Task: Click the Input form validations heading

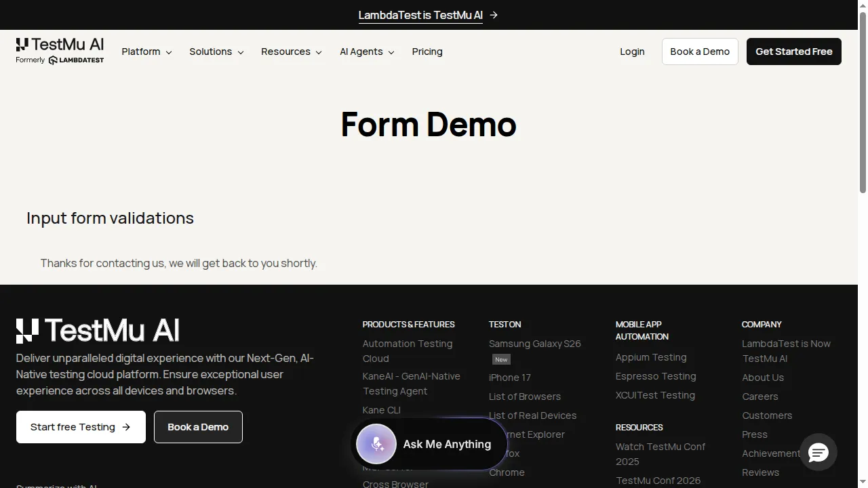Action: point(110,218)
